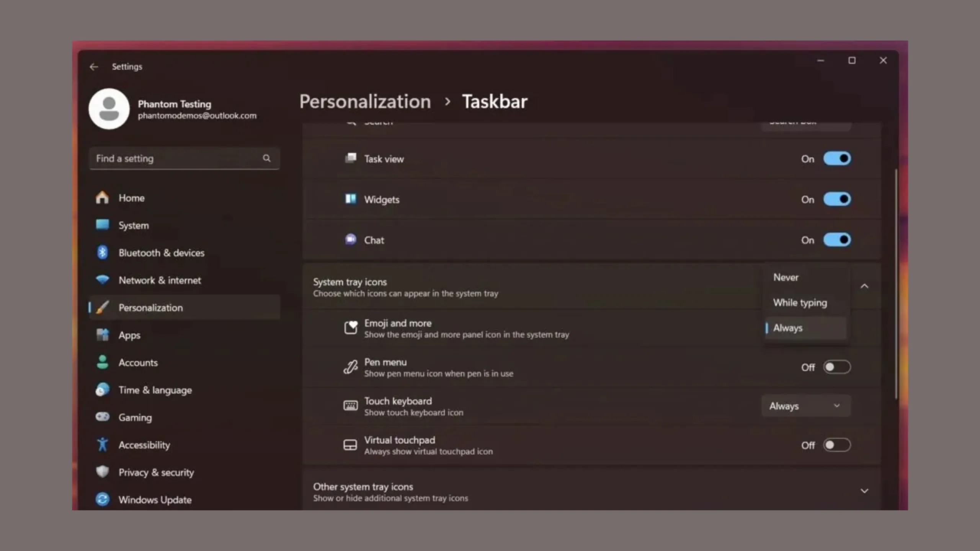980x551 pixels.
Task: Click the Emoji and more icon
Action: pos(351,328)
